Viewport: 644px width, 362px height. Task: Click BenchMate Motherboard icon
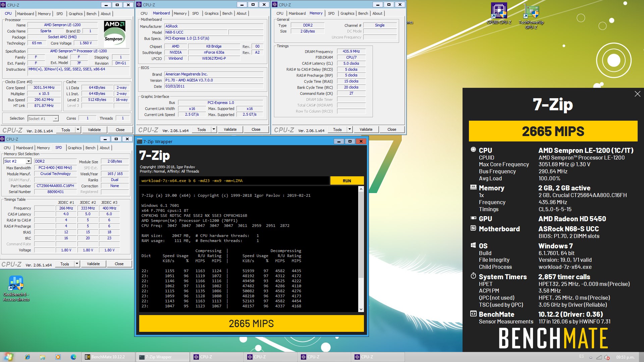click(473, 228)
